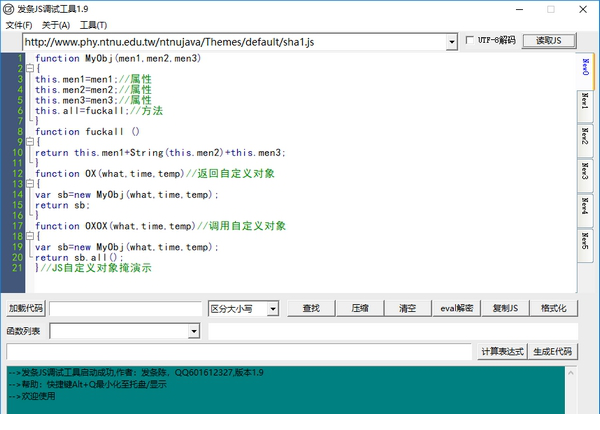600x430 pixels.
Task: Expand the 函数列表 dropdown
Action: click(x=194, y=331)
